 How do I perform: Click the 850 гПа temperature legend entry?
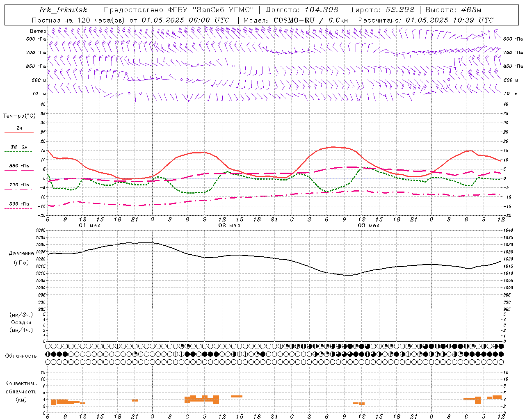(19, 166)
